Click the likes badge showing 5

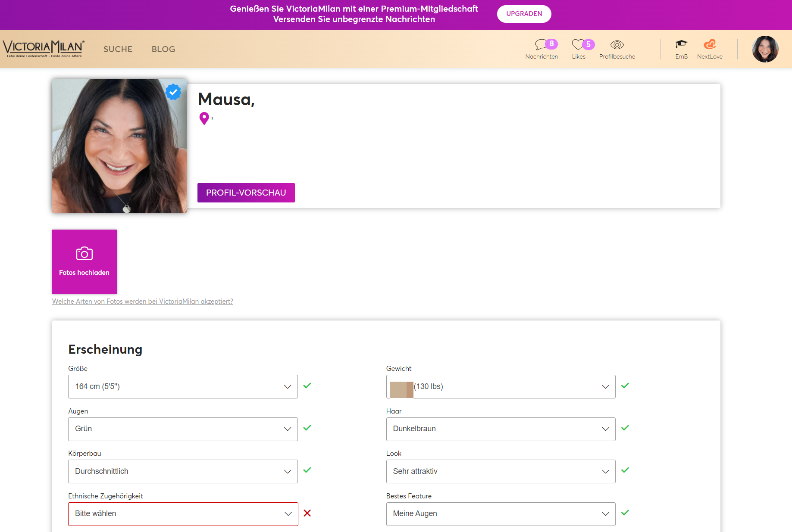pyautogui.click(x=589, y=44)
